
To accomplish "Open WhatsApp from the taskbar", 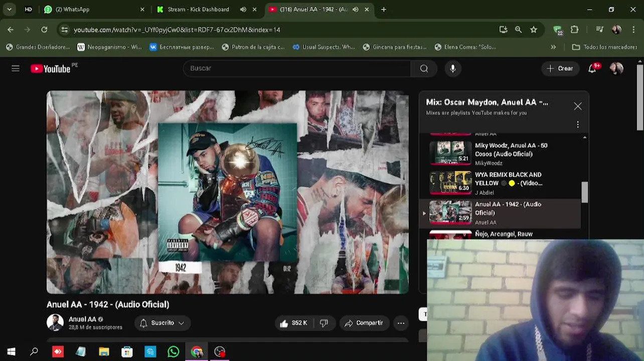I will 173,352.
